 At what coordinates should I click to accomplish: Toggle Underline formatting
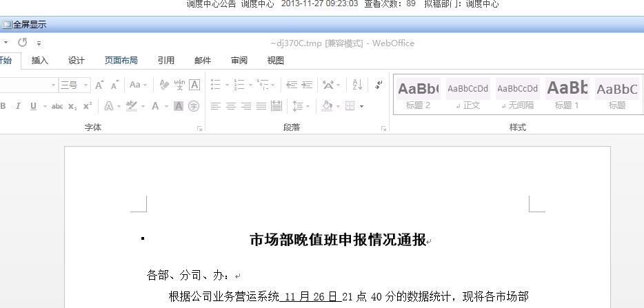click(x=33, y=106)
